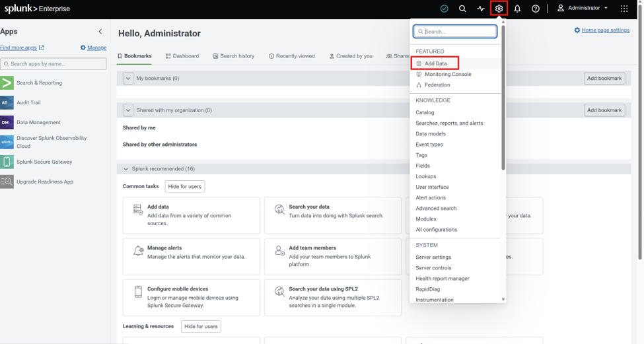This screenshot has width=644, height=344.
Task: Select All configurations menu item
Action: click(436, 230)
